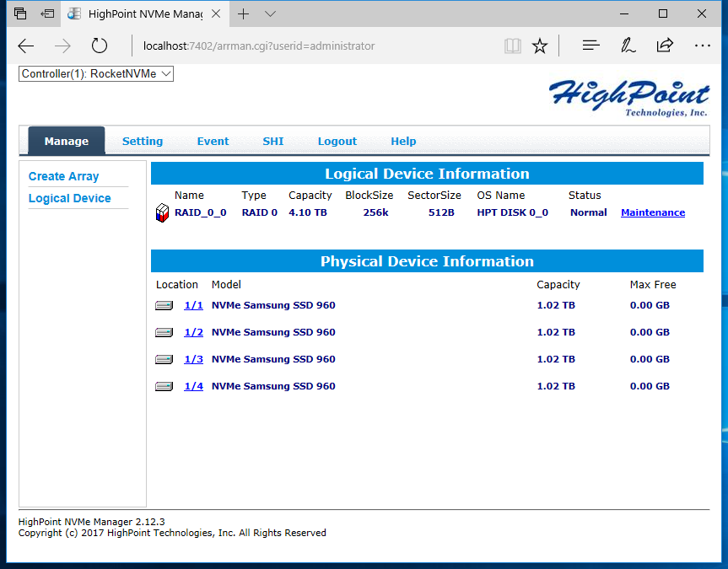Click the RAID_0_0 array icon
This screenshot has height=569, width=728.
coord(162,213)
